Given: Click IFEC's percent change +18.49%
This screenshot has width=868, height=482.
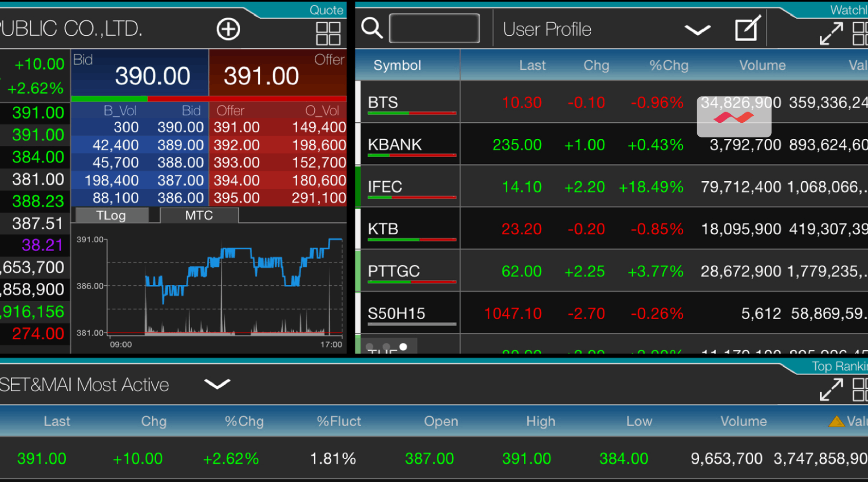Looking at the screenshot, I should 651,187.
